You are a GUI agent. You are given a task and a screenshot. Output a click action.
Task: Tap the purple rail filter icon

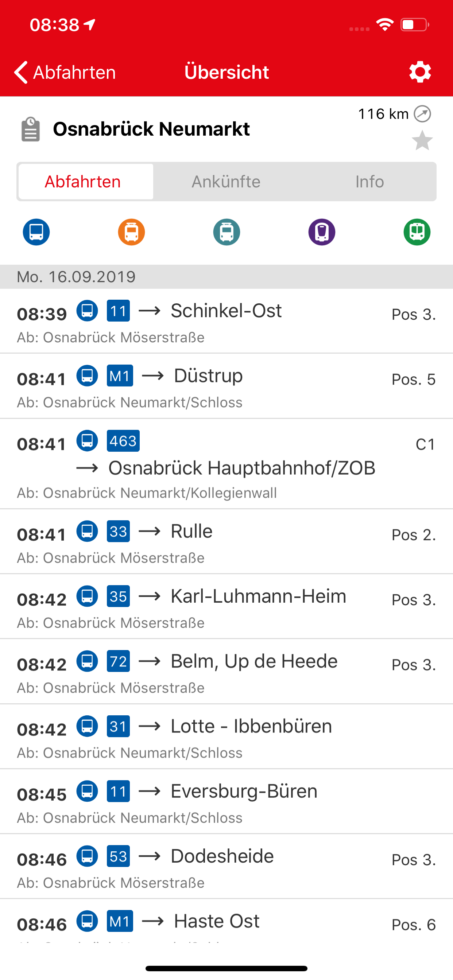322,232
